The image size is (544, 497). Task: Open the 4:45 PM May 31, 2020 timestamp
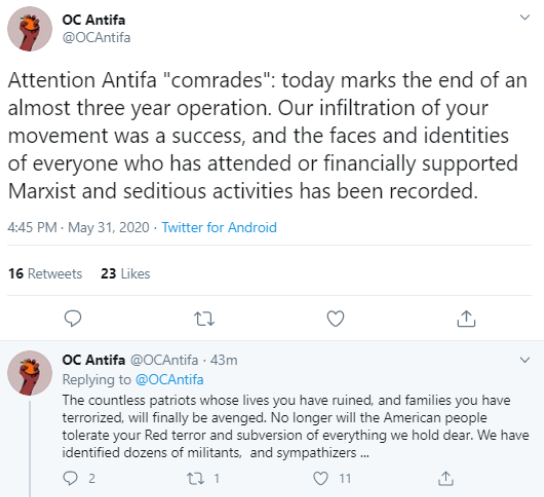pos(78,228)
